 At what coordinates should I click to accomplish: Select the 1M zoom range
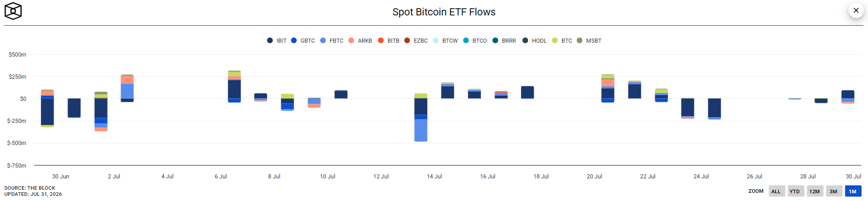853,191
